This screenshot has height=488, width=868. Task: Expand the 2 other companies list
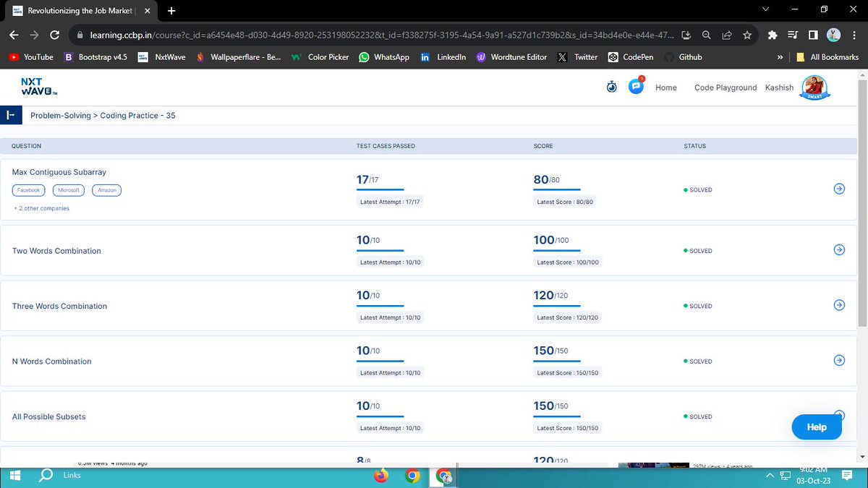click(41, 207)
